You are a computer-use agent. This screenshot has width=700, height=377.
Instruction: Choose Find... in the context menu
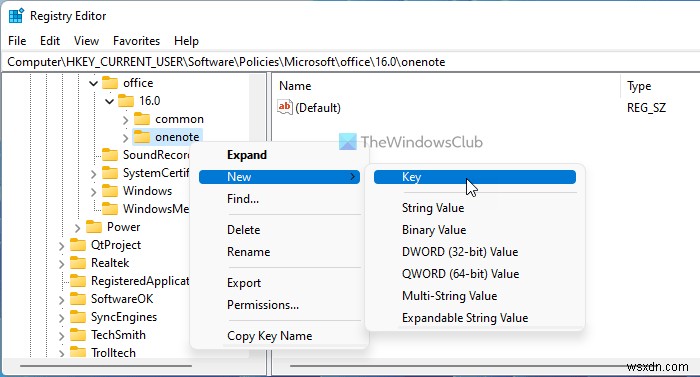(279, 199)
